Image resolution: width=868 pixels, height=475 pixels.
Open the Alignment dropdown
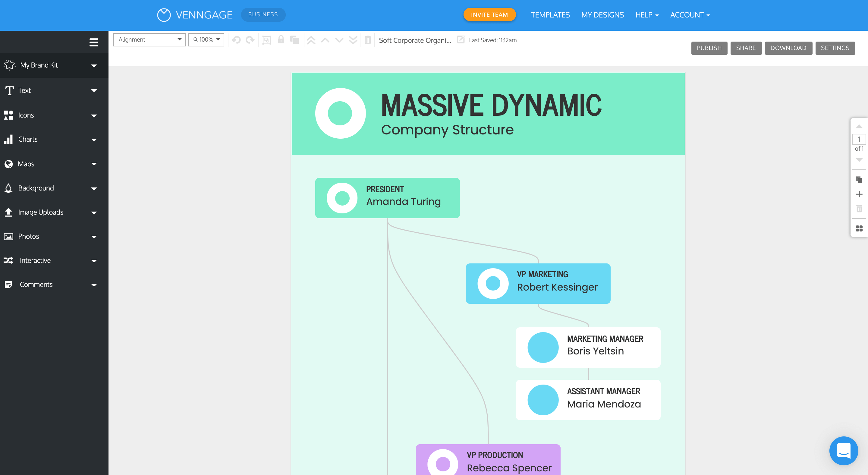pyautogui.click(x=149, y=40)
